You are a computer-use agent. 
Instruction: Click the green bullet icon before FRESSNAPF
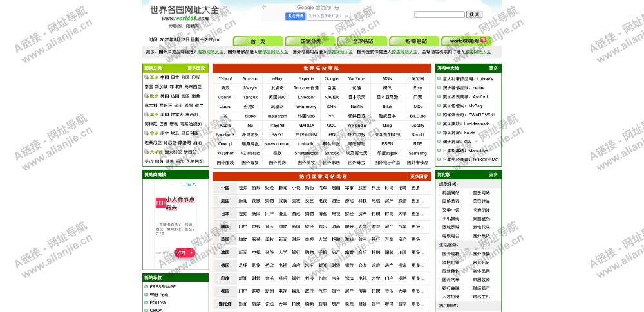[x=146, y=286]
